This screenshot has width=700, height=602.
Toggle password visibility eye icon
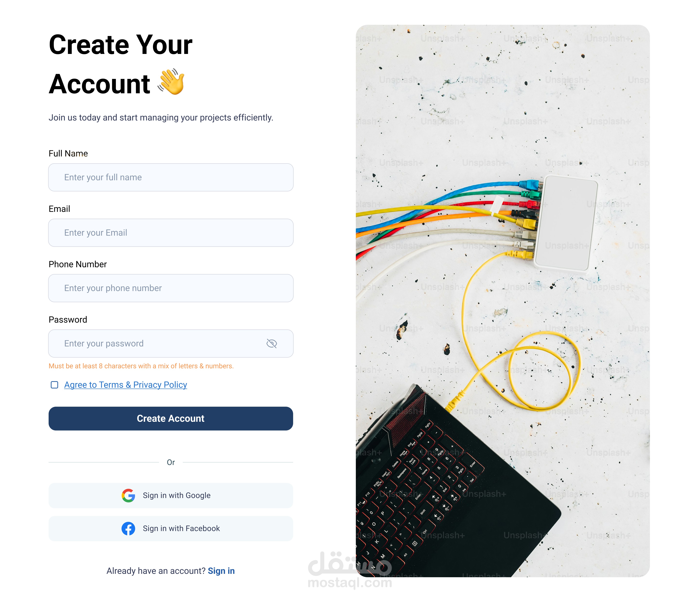272,343
